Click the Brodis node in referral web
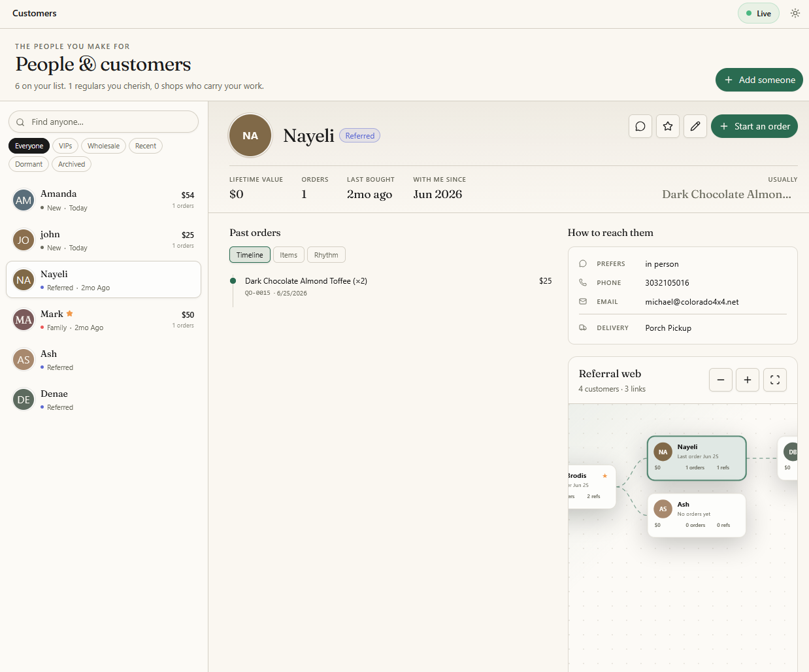Viewport: 809px width, 672px height. [x=592, y=486]
